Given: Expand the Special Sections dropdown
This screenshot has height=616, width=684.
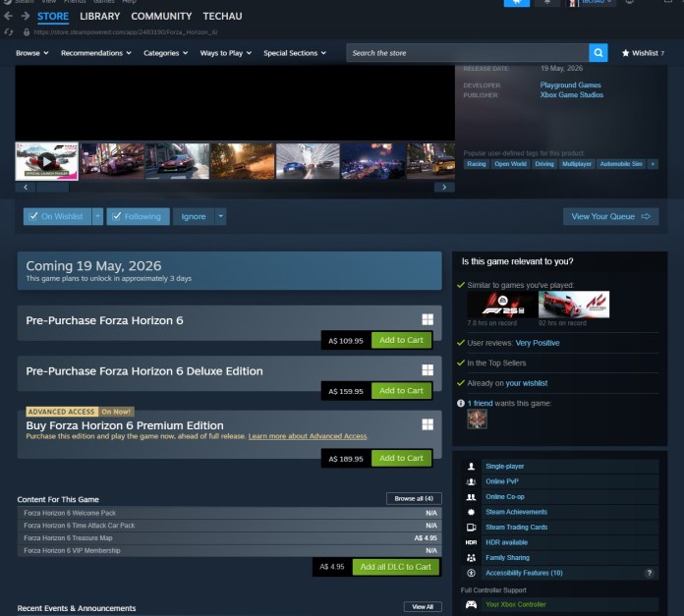Looking at the screenshot, I should click(295, 53).
